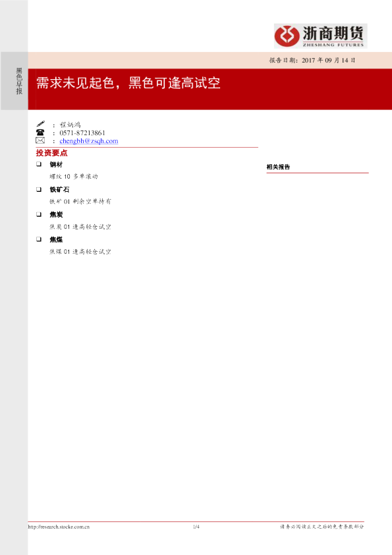Select the 黑色早报 vertical side tab
392x555 pixels.
coord(19,81)
